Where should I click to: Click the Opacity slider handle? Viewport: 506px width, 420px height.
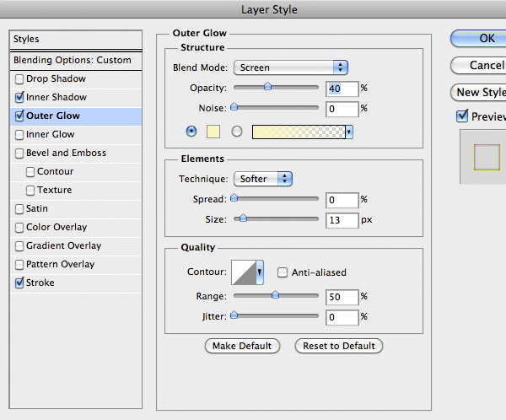[x=268, y=86]
